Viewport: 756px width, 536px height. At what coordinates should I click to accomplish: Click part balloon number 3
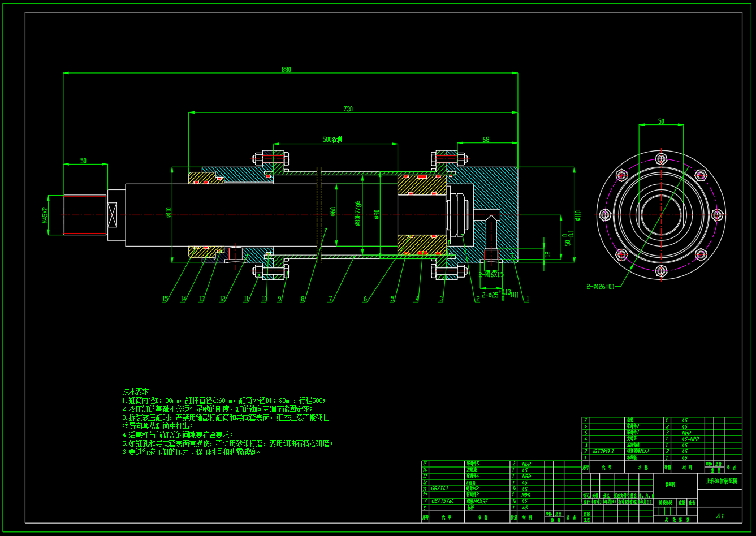coord(441,299)
